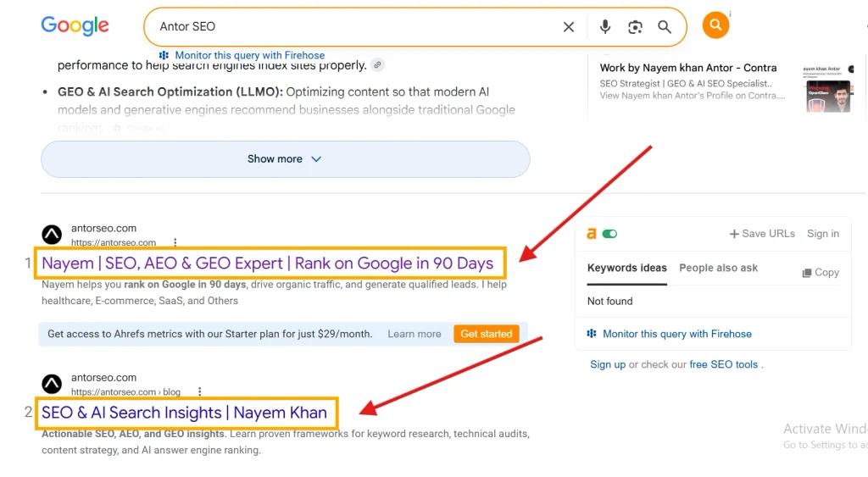This screenshot has width=868, height=477.
Task: Switch to Keywords ideas tab
Action: click(x=626, y=268)
